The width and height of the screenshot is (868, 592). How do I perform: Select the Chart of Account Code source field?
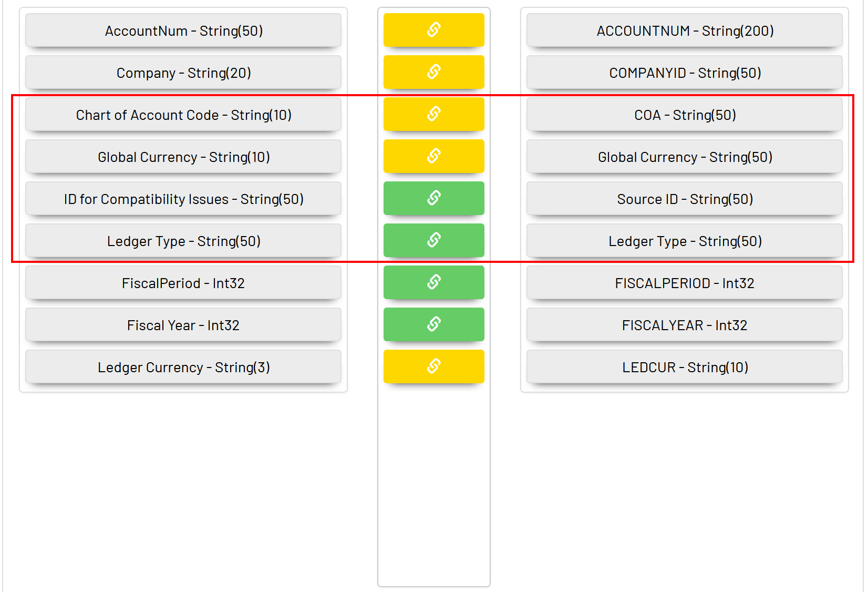pos(183,115)
